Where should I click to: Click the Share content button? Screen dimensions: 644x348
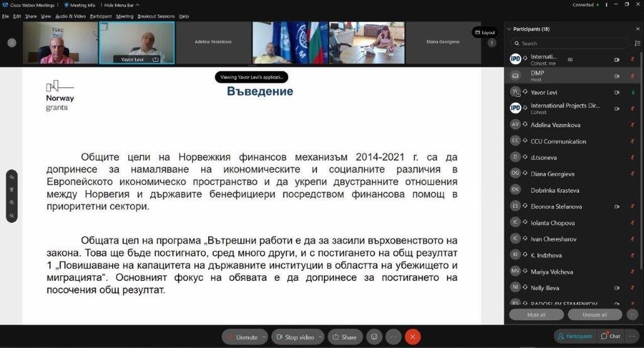point(345,337)
